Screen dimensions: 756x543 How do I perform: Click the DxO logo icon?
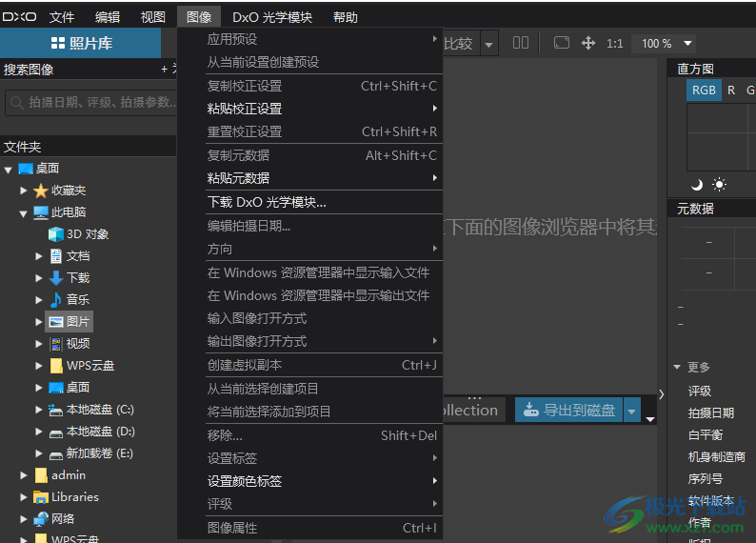(19, 17)
